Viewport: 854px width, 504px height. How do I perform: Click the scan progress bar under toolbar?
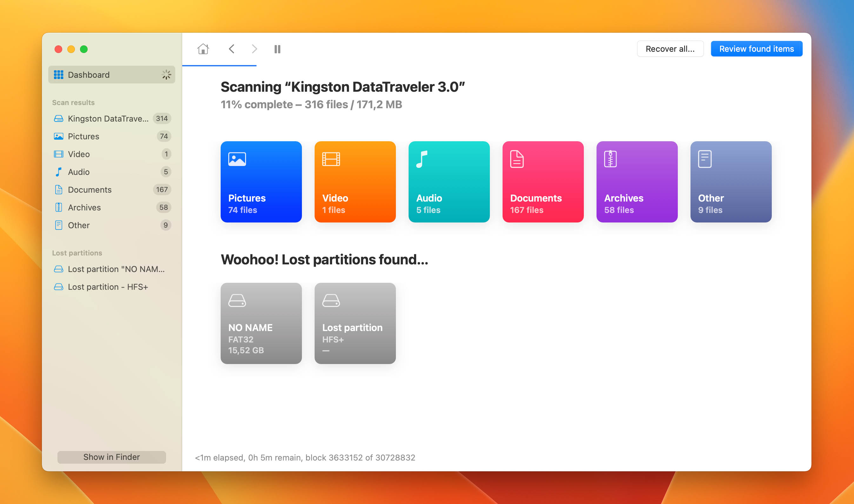click(x=219, y=65)
